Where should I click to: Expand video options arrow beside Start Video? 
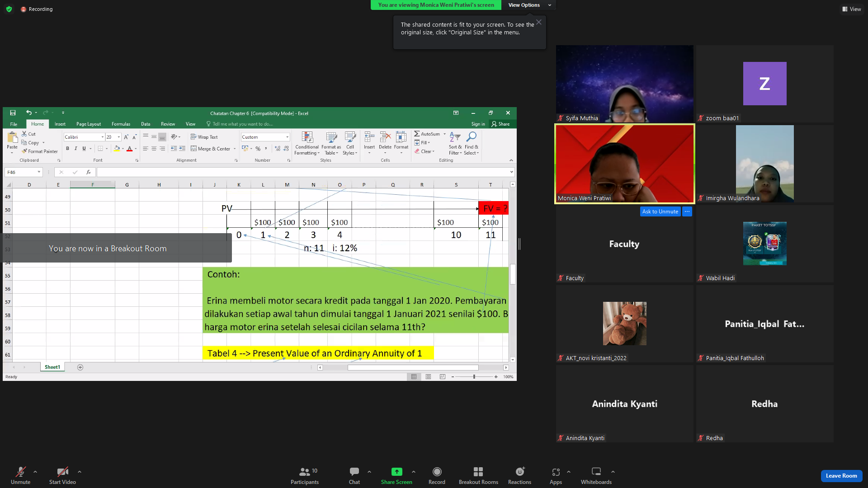[x=80, y=472]
